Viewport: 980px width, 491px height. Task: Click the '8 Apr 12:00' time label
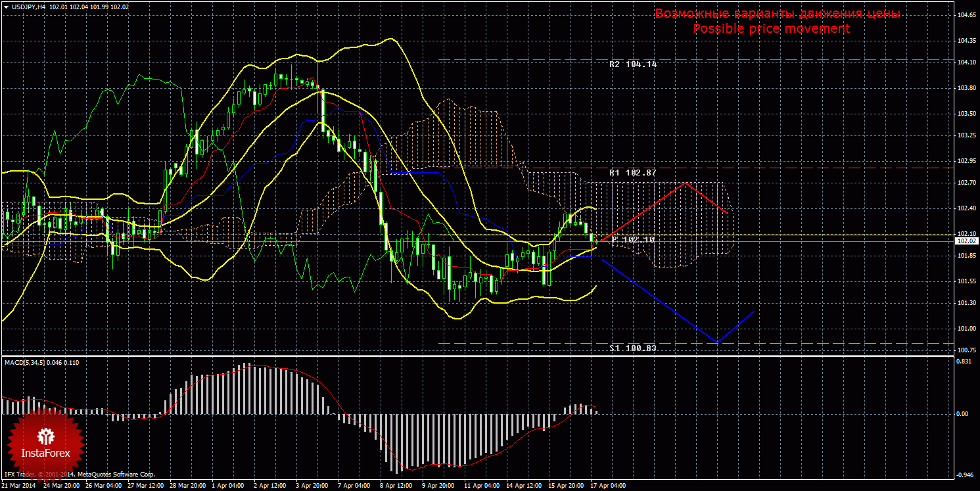point(396,486)
